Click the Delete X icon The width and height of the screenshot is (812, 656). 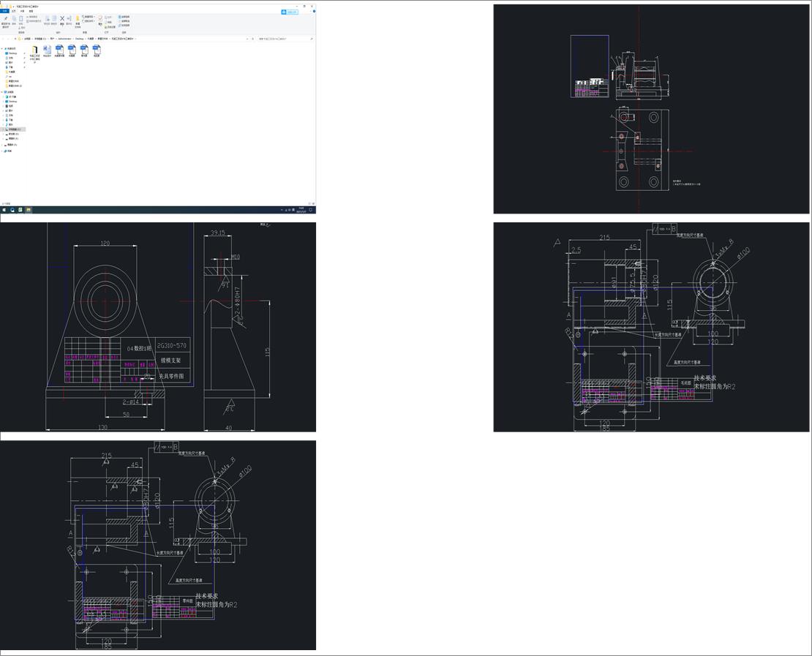[x=62, y=20]
